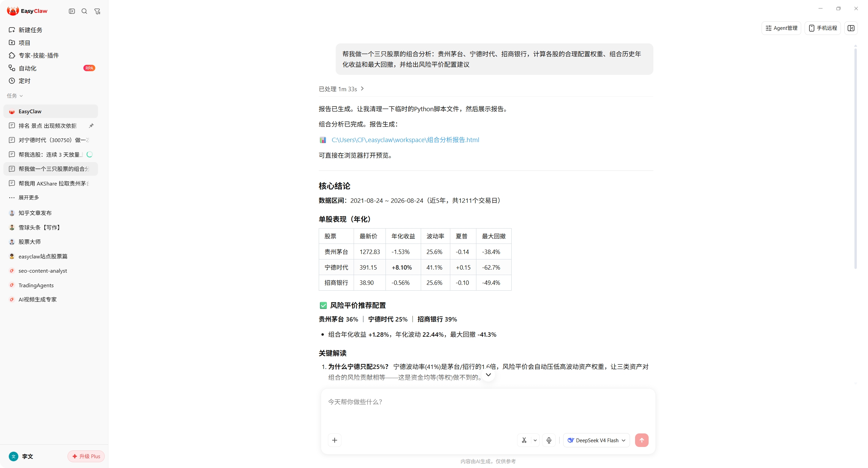Screen dimensions: 868x468
Task: Click the TradingAgents red icon
Action: point(12,285)
